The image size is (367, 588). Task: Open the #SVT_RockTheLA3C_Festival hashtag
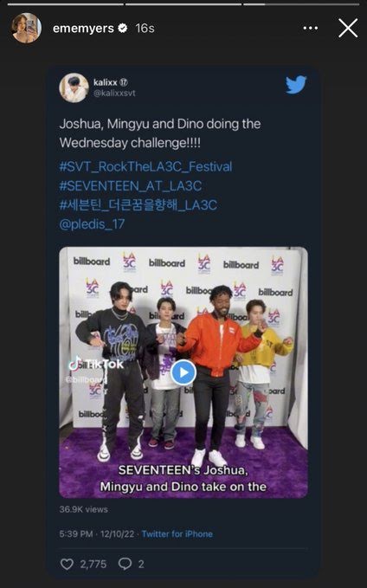[x=145, y=166]
